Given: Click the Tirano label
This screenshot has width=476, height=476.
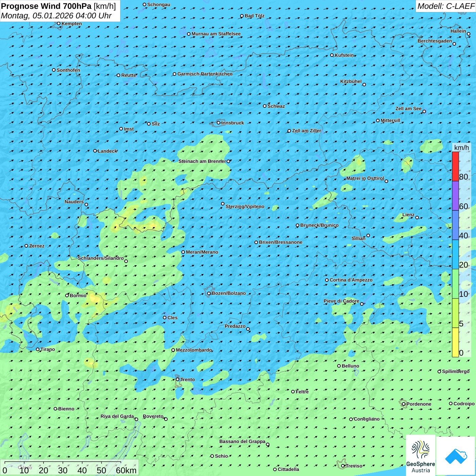Looking at the screenshot, I should pyautogui.click(x=48, y=349).
